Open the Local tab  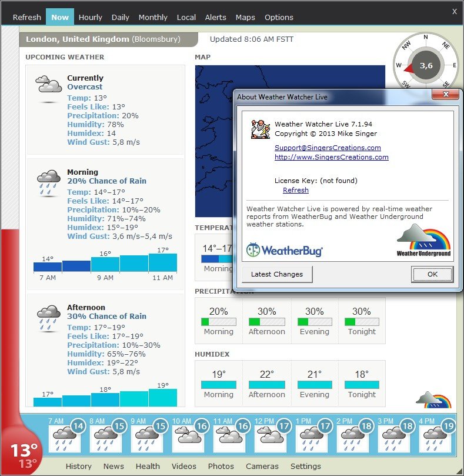point(186,17)
